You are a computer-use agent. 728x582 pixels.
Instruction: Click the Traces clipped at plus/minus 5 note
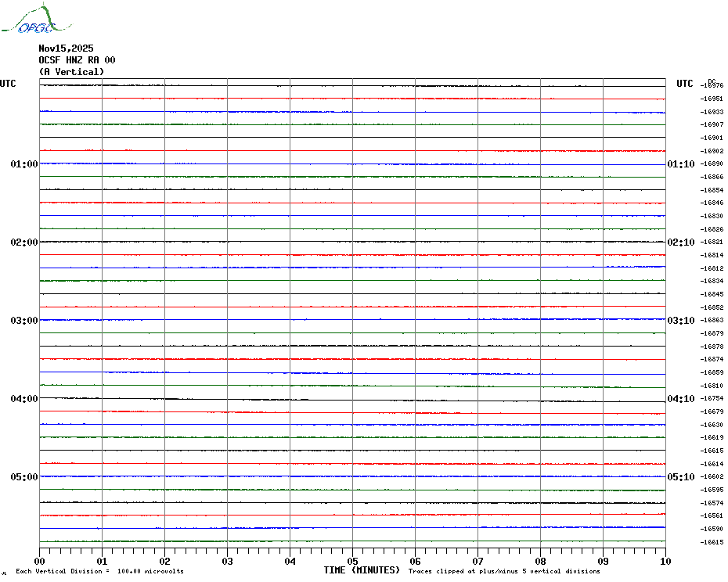(504, 571)
